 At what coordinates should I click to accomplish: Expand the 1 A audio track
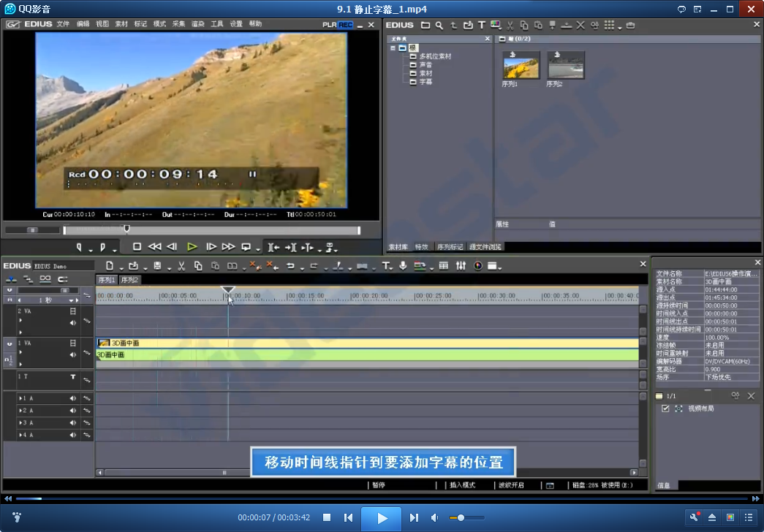(20, 398)
